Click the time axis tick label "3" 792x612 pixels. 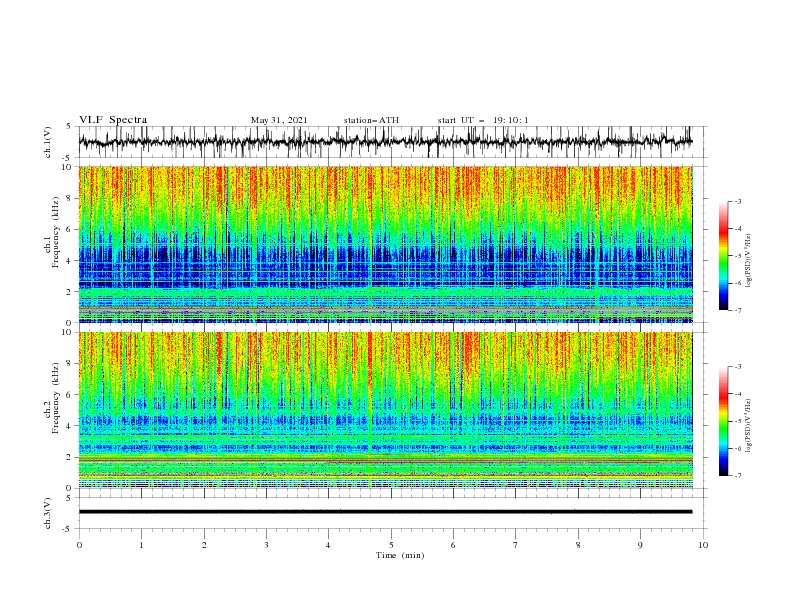point(266,545)
